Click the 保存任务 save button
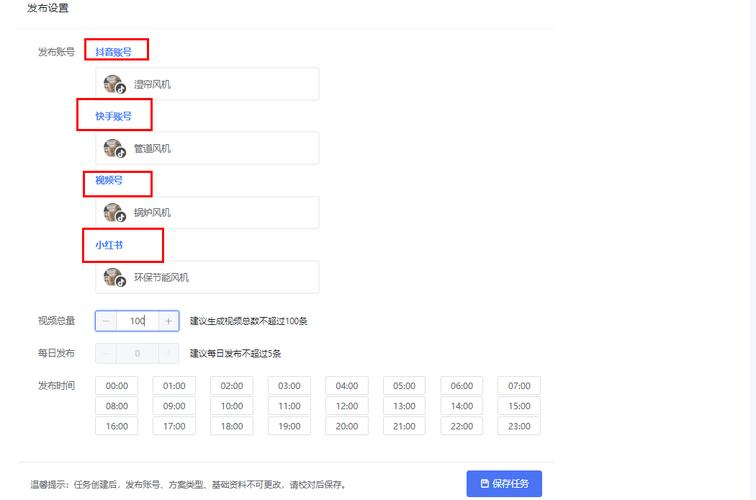 504,484
